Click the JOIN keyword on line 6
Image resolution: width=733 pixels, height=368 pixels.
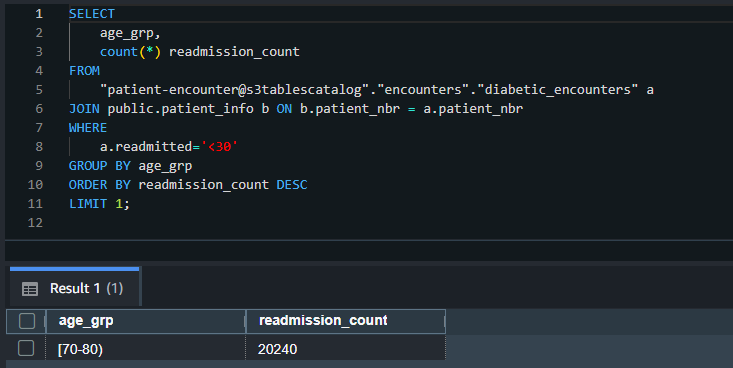click(x=84, y=108)
